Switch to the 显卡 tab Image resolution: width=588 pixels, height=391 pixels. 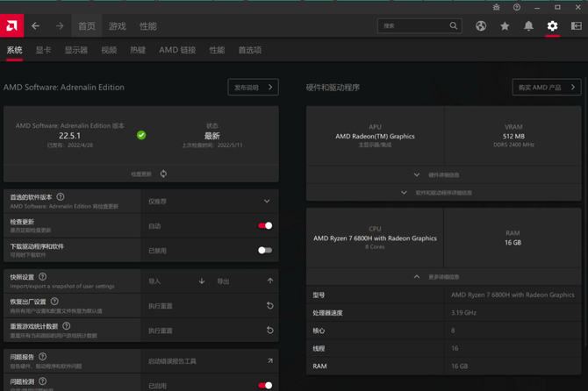click(43, 51)
